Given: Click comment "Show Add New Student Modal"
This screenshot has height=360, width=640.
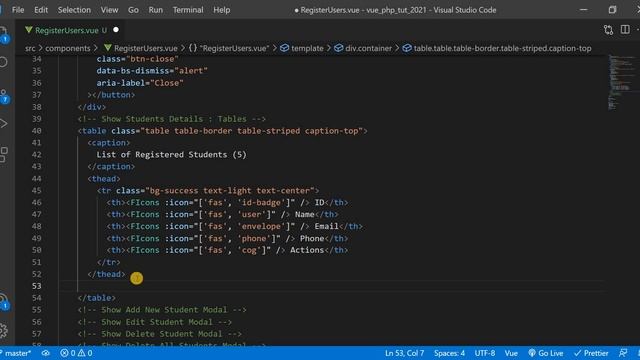Looking at the screenshot, I should click(x=162, y=310).
